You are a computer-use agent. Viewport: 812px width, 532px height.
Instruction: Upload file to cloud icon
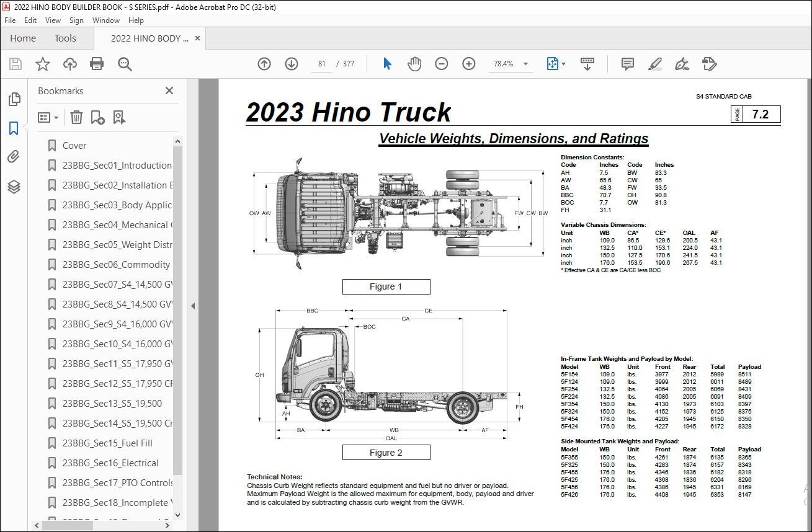point(70,64)
